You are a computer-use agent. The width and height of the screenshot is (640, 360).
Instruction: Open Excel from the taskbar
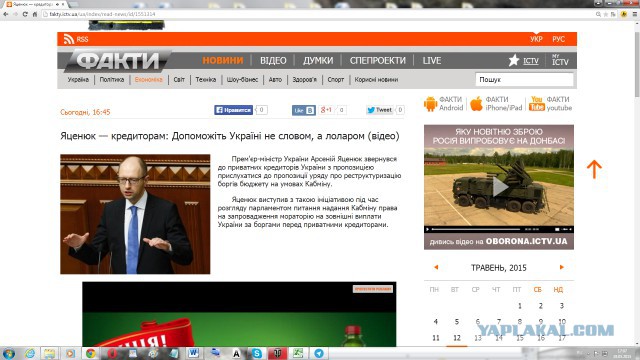click(x=298, y=353)
